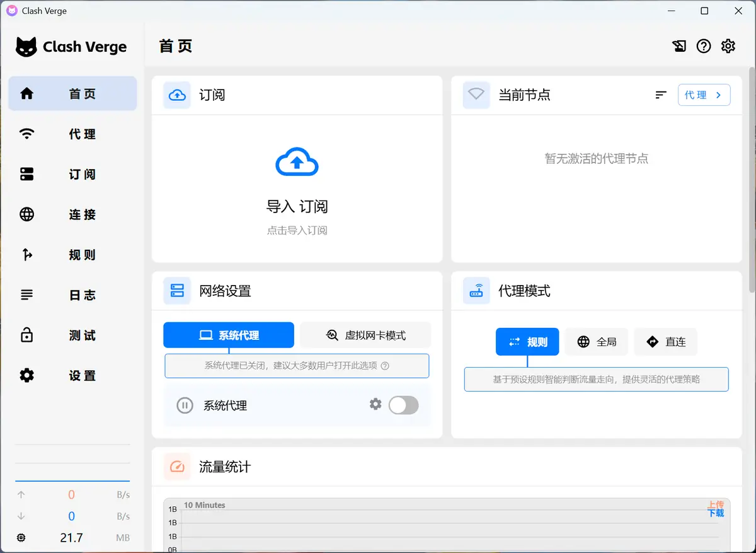Select 直连 direct proxy mode
Viewport: 756px width, 553px height.
(x=666, y=342)
